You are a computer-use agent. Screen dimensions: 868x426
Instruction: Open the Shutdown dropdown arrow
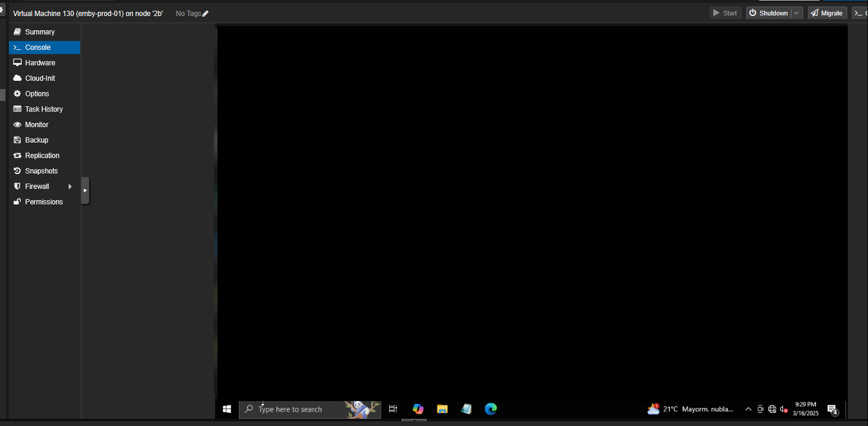(797, 13)
